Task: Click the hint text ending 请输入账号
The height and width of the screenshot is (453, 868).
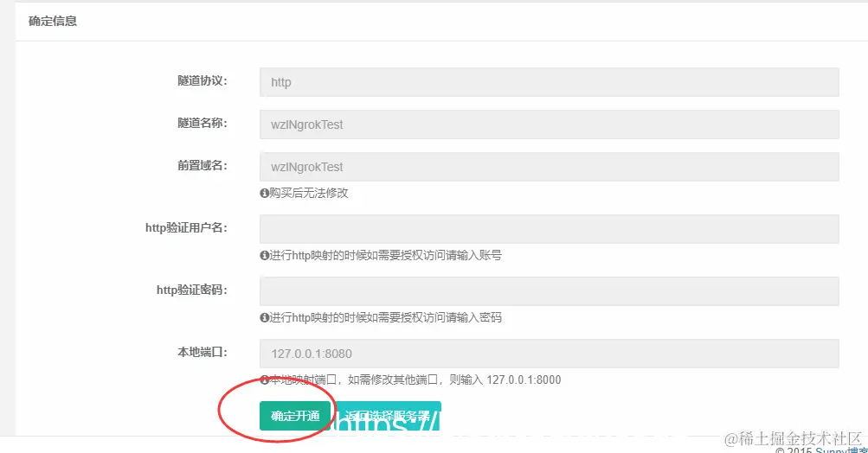Action: pos(385,256)
